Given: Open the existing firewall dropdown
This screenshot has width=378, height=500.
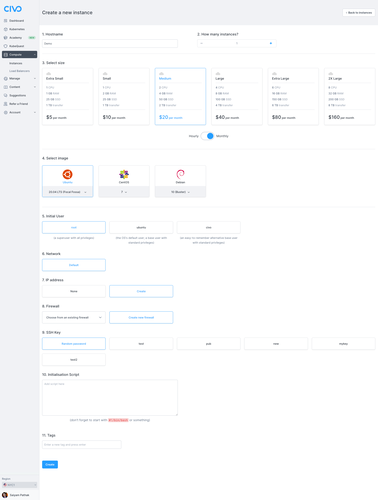Looking at the screenshot, I should point(74,317).
